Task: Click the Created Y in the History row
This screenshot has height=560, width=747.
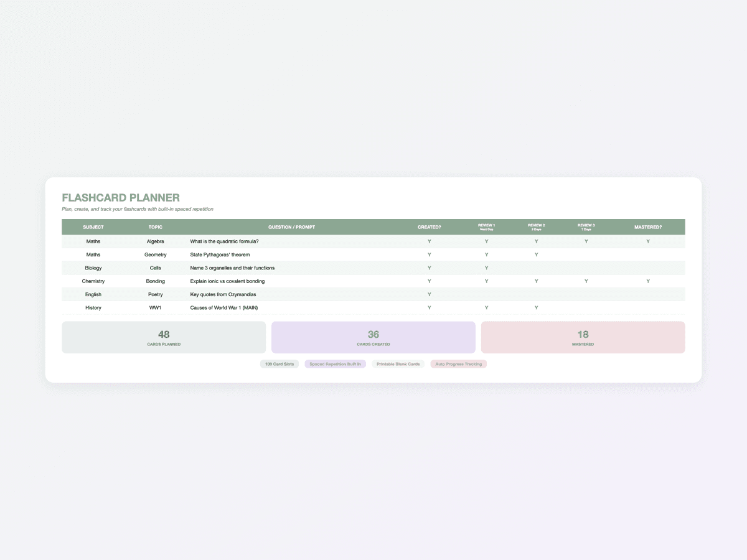Action: (x=429, y=308)
